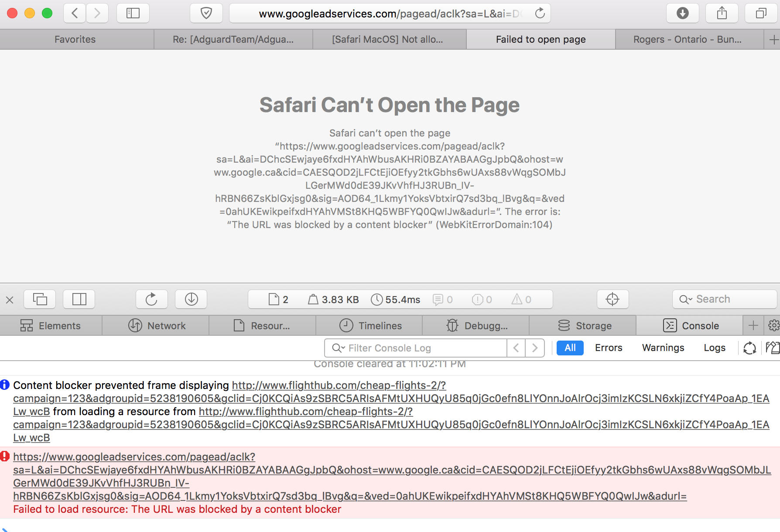Reload page via address bar refresh icon
Viewport: 780px width, 532px height.
[x=540, y=13]
